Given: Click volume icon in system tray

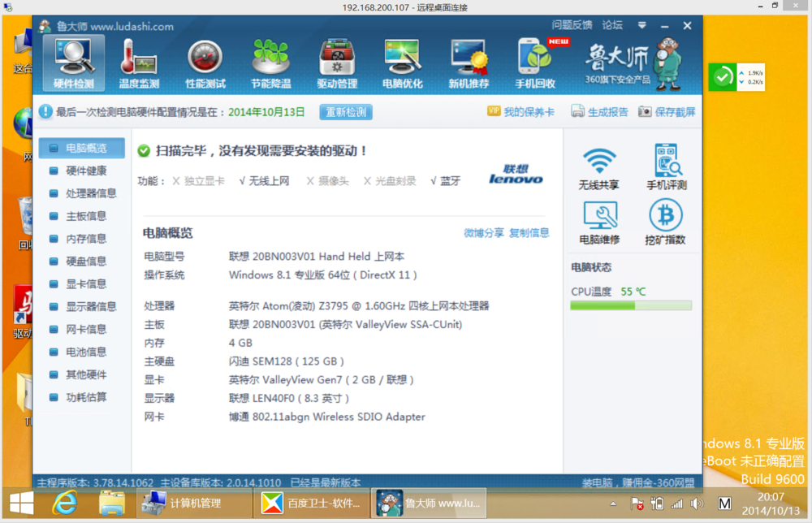Looking at the screenshot, I should point(697,504).
